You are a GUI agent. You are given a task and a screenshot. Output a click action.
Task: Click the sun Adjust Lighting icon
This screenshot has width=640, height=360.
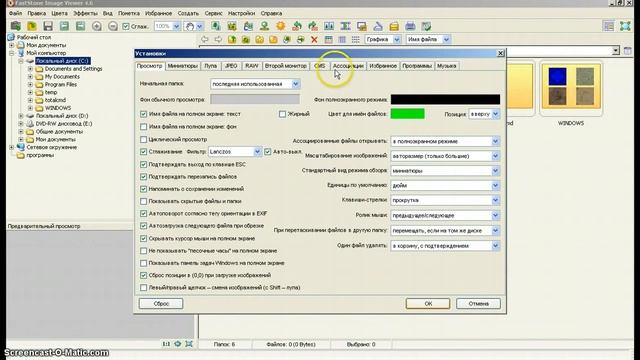tap(280, 26)
